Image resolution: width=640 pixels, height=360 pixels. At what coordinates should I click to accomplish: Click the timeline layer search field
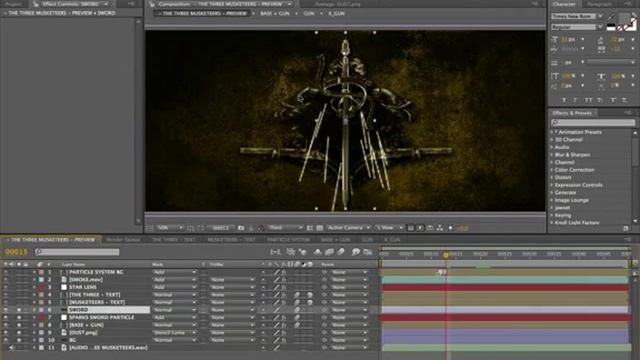[x=77, y=252]
